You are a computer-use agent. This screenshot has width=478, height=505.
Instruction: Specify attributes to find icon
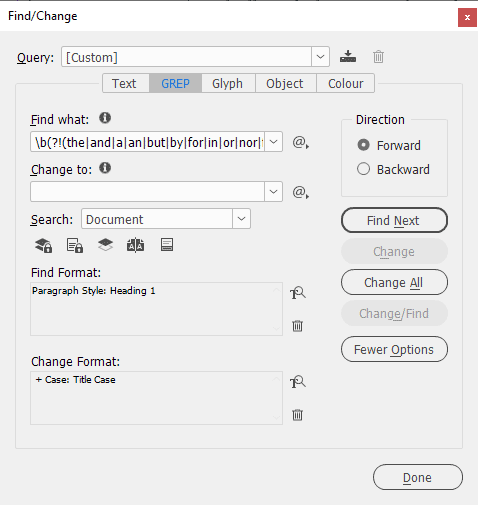click(x=298, y=293)
